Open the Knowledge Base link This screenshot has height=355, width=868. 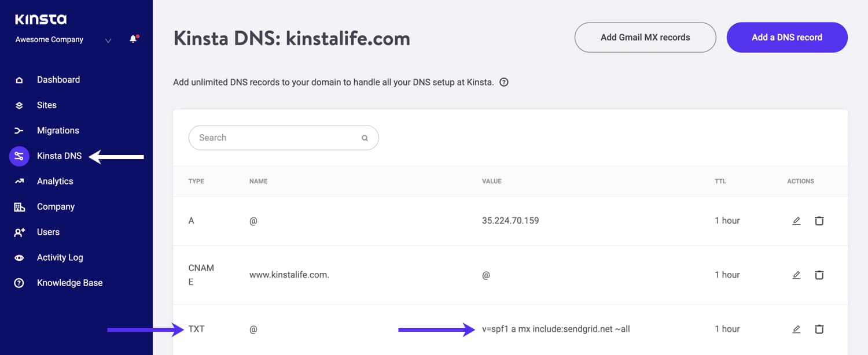[69, 283]
